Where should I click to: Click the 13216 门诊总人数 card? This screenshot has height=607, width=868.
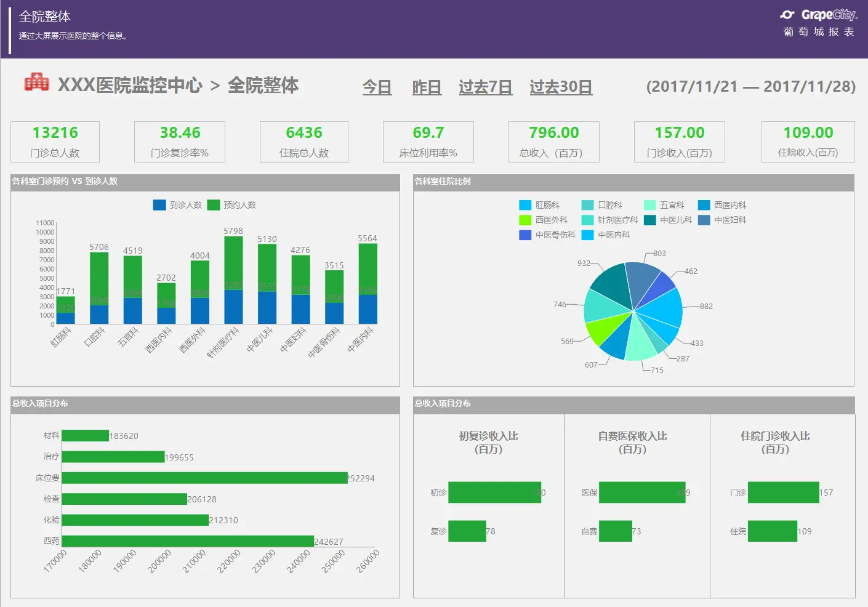click(55, 142)
